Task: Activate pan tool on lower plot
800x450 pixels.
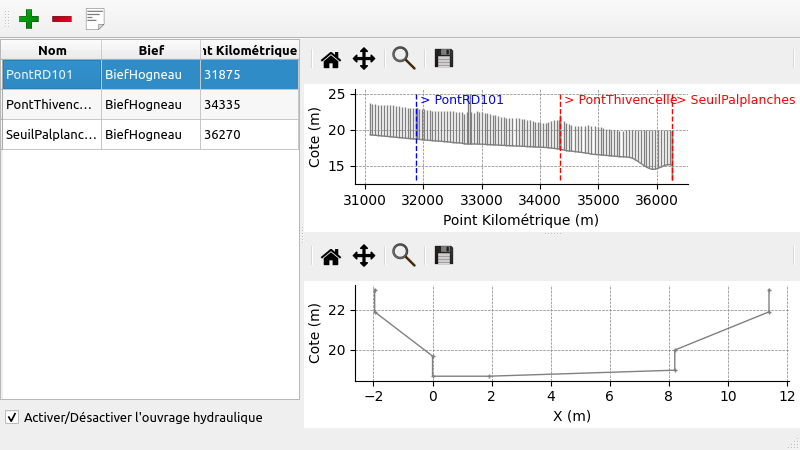Action: (x=364, y=257)
